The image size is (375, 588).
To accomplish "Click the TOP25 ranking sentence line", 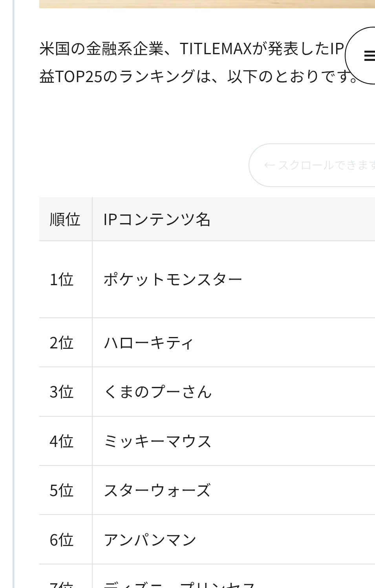I will 198,76.
